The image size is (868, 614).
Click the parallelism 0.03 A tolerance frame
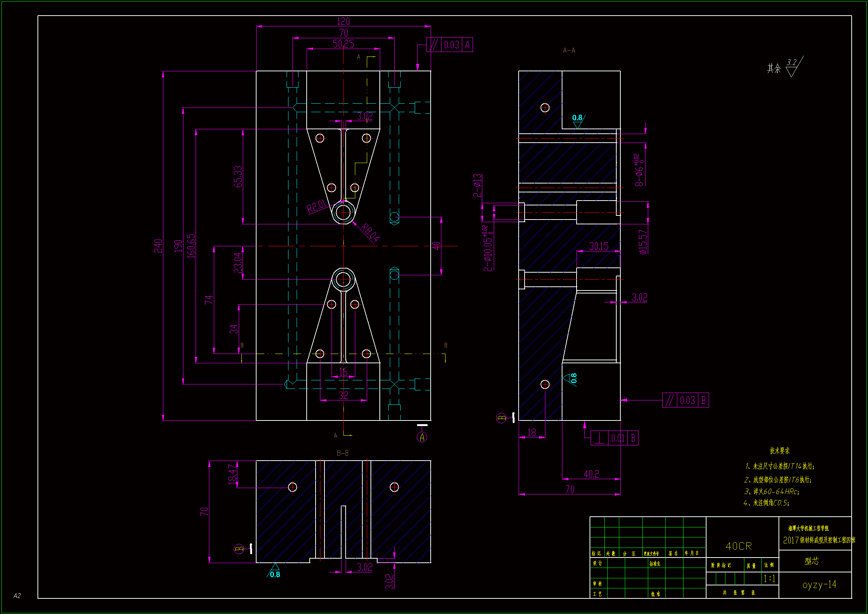(449, 45)
